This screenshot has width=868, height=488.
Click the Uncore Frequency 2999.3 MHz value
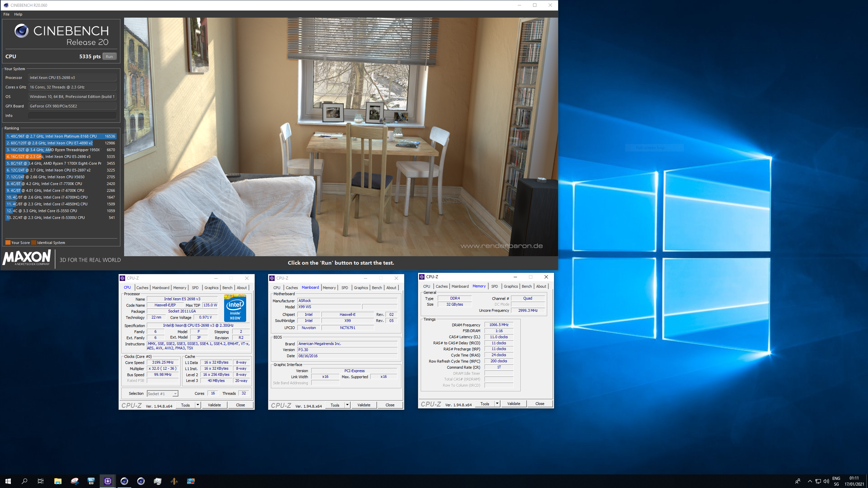[528, 310]
